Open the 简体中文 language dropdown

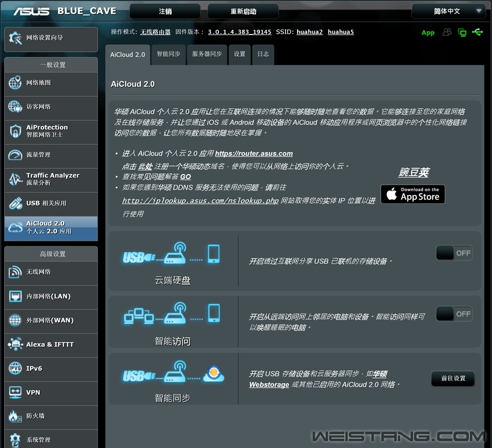pos(448,11)
